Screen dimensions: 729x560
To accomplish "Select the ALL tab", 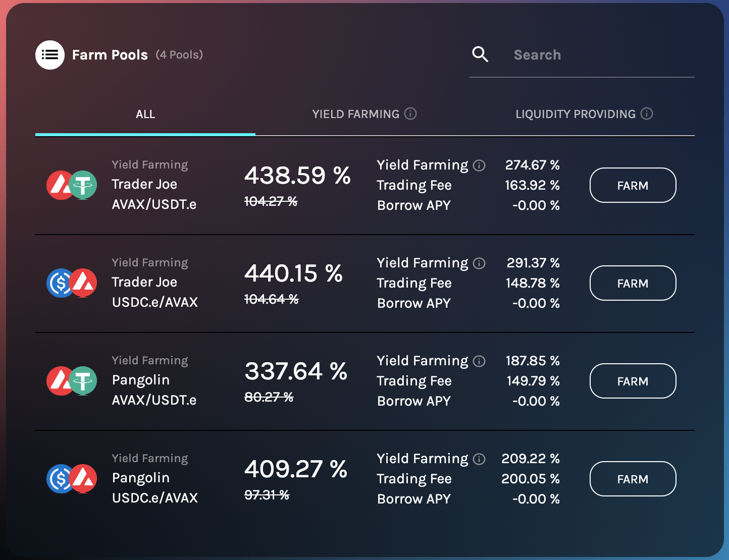I will click(145, 114).
